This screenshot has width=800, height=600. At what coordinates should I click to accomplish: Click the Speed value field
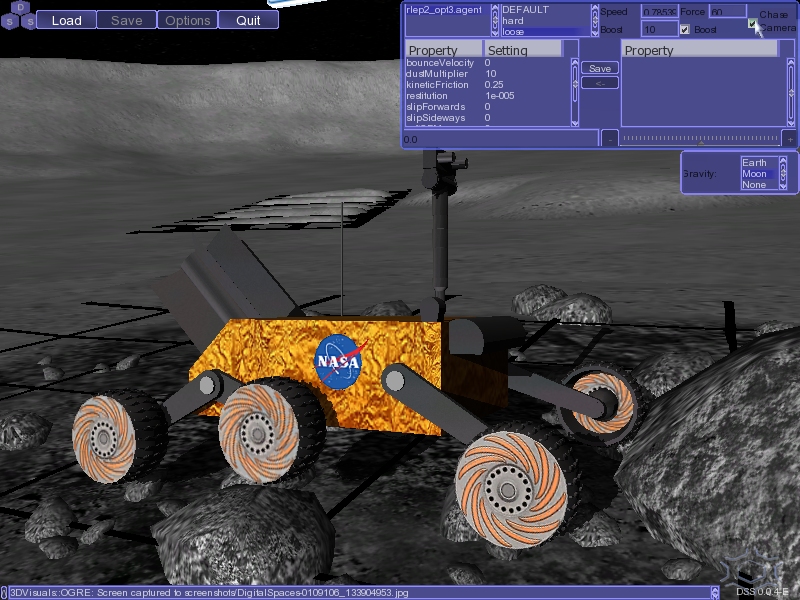(x=660, y=12)
